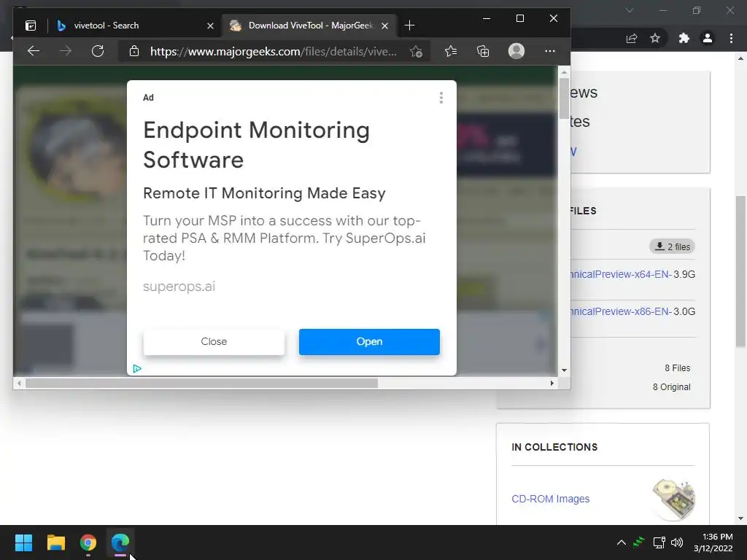
Task: Click the superops.ai ad link text
Action: click(x=179, y=286)
